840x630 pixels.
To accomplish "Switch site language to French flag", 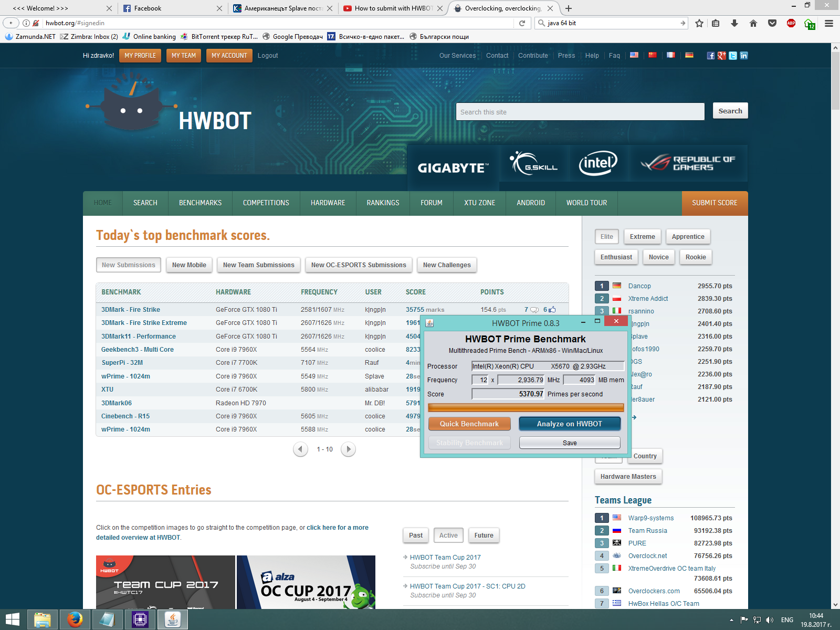I will pos(671,55).
